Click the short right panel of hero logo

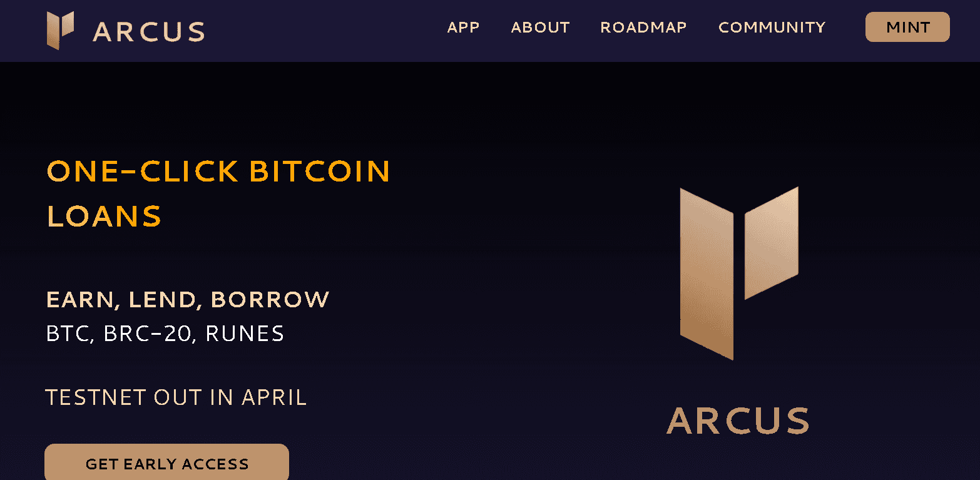tap(771, 243)
